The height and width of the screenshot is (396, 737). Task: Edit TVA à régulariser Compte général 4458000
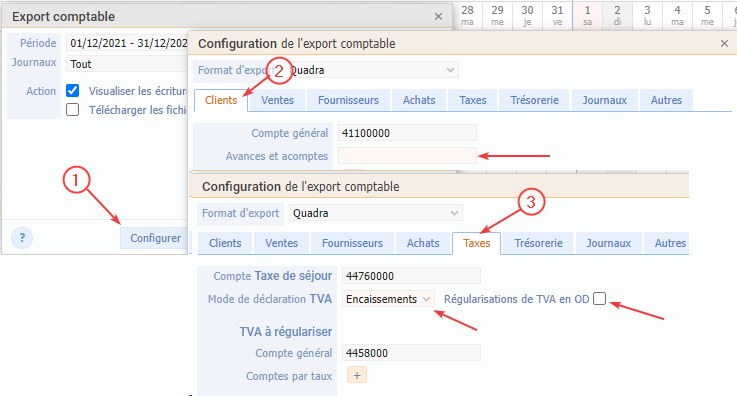(411, 353)
